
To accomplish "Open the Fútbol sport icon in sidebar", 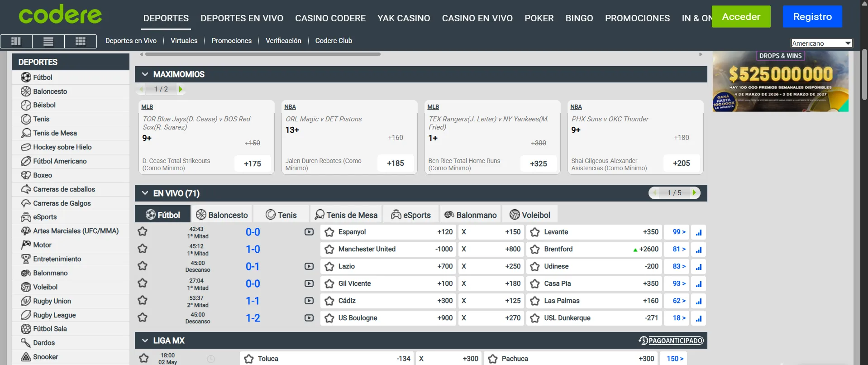I will (26, 77).
